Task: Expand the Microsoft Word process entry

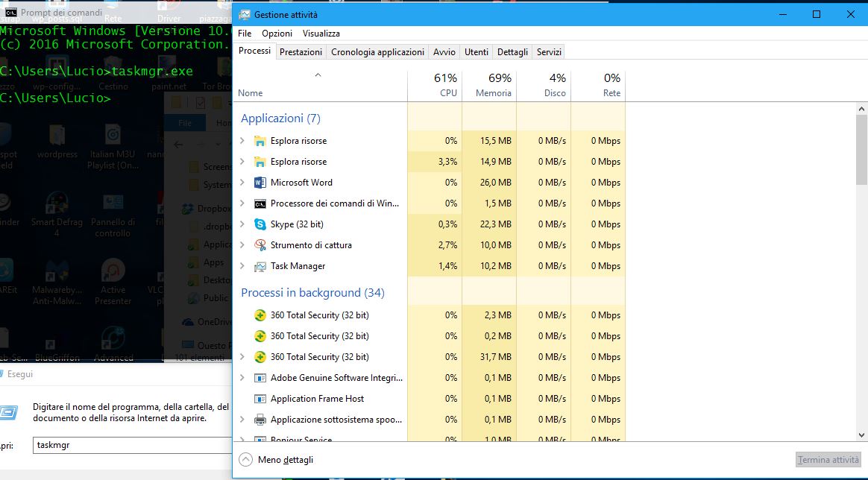Action: click(242, 183)
